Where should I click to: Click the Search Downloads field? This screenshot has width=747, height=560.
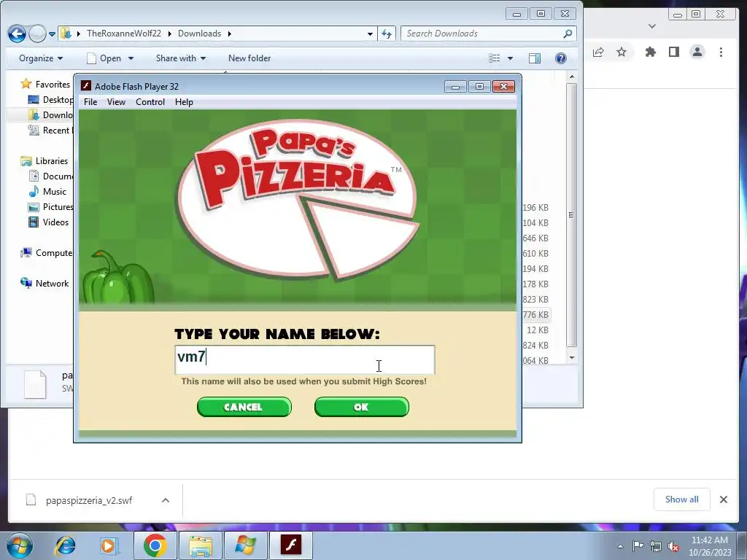click(x=481, y=34)
